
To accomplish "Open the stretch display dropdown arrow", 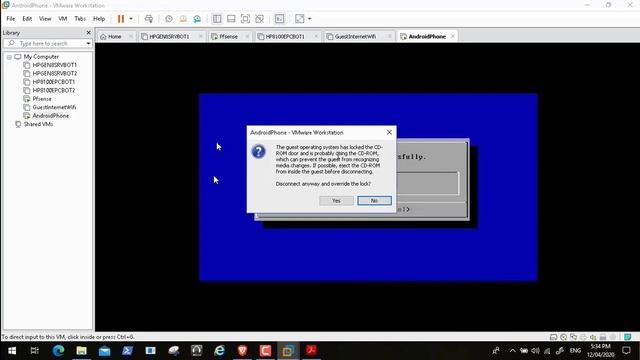I will point(310,19).
